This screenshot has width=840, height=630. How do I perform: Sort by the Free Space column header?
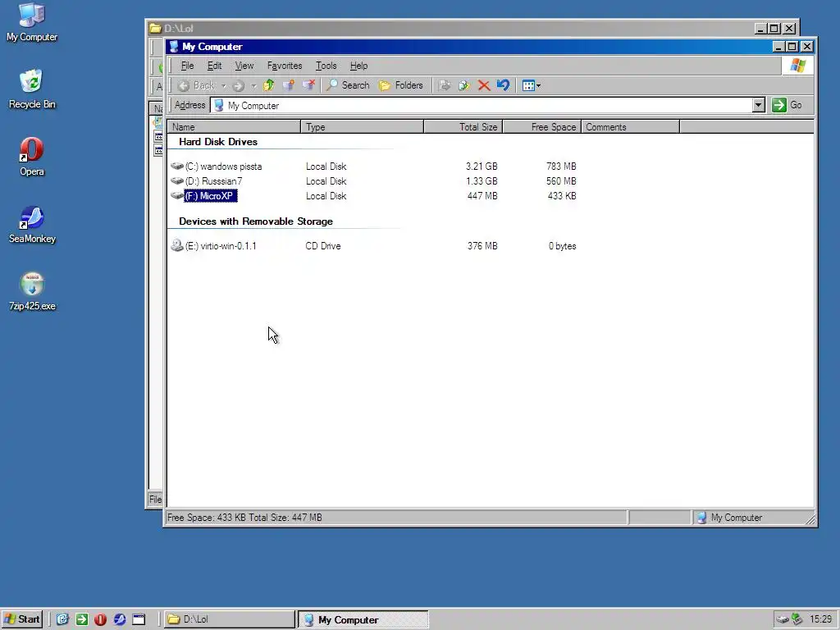542,127
